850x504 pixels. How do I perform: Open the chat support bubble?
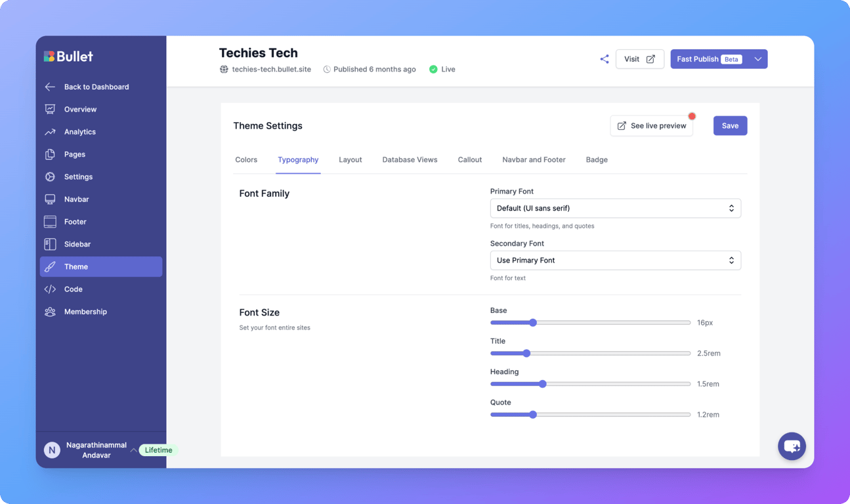pyautogui.click(x=792, y=446)
